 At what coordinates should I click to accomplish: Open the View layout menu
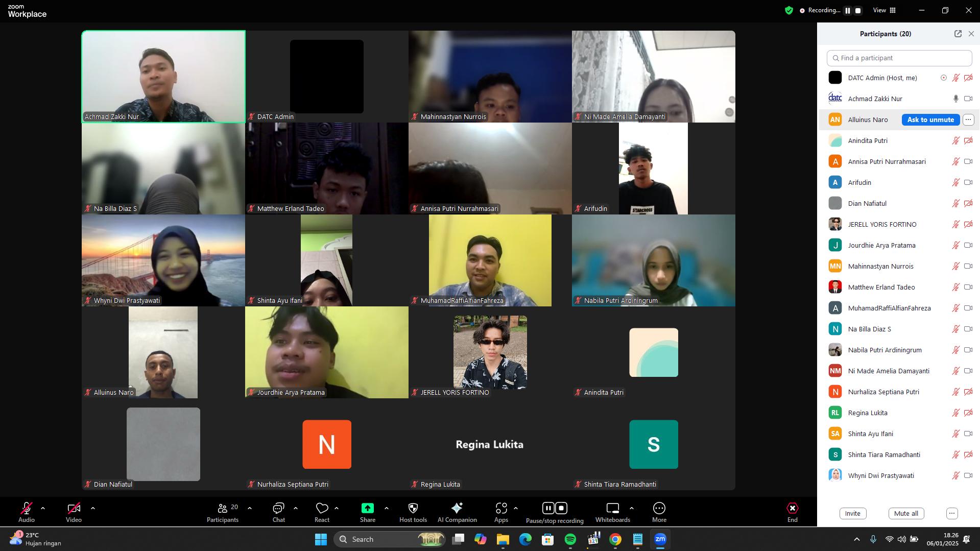[885, 10]
